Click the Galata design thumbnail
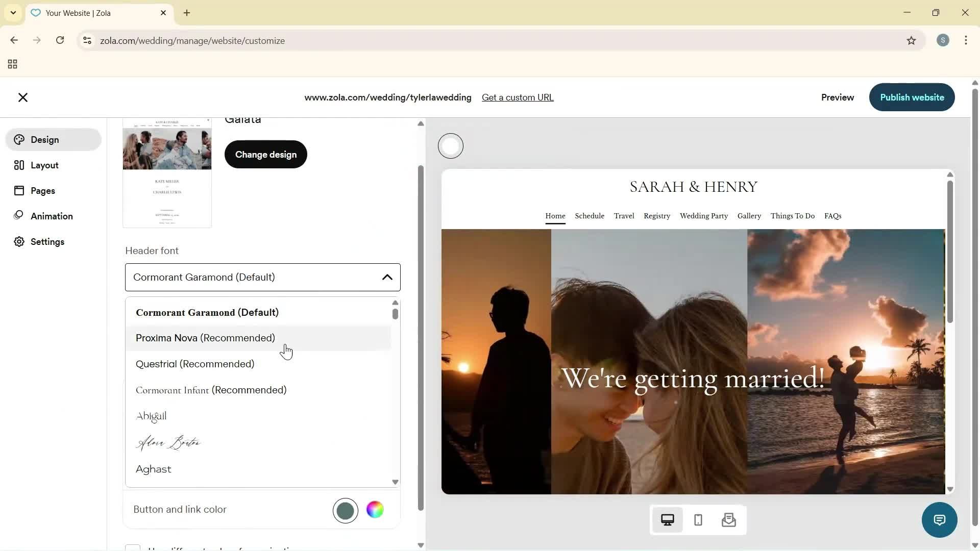This screenshot has height=551, width=980. (x=167, y=172)
